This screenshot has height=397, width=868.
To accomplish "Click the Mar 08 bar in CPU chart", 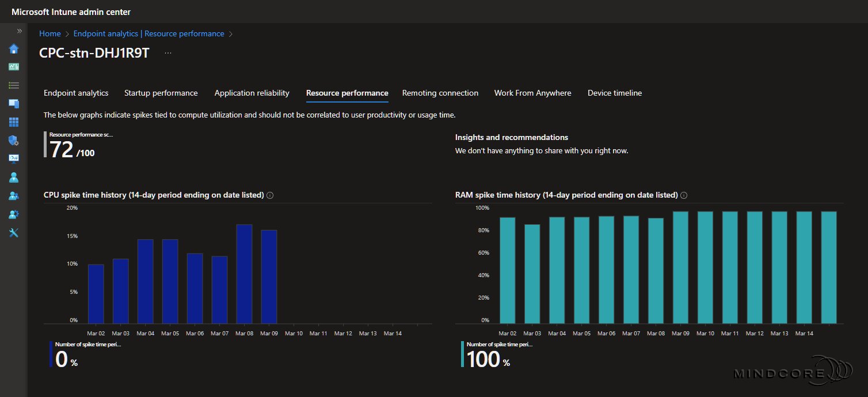I will (244, 274).
